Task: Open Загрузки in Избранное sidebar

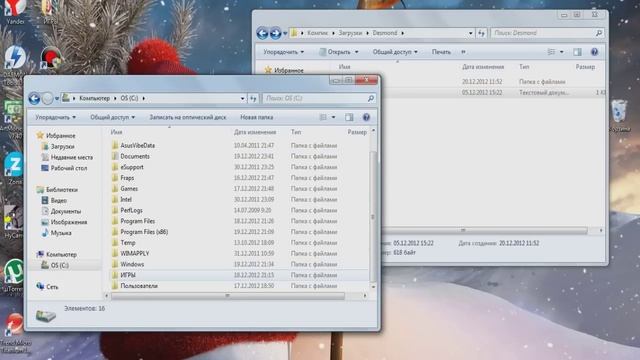Action: 62,147
